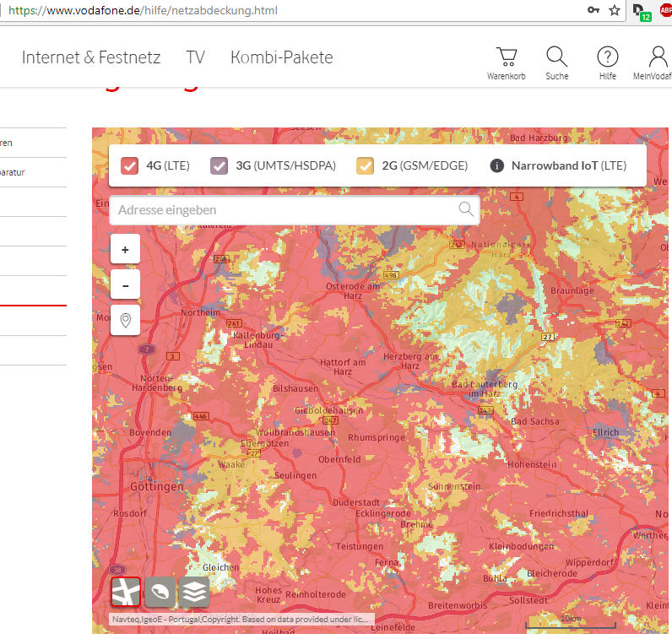Click Narrowband IoT info icon

click(x=497, y=165)
